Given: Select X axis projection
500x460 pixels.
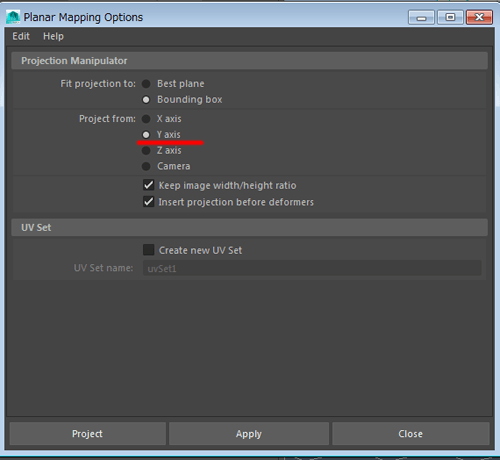Looking at the screenshot, I should point(146,119).
